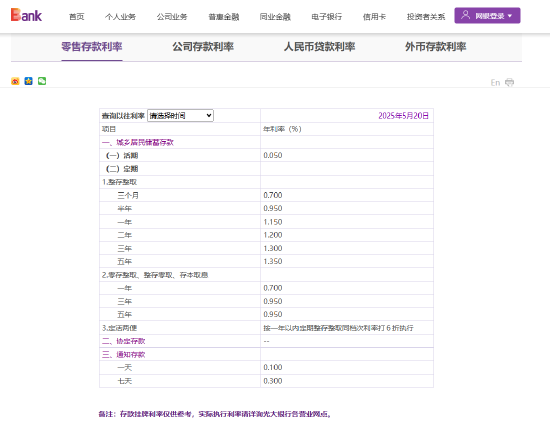Click the rate value 0.100

pos(273,367)
